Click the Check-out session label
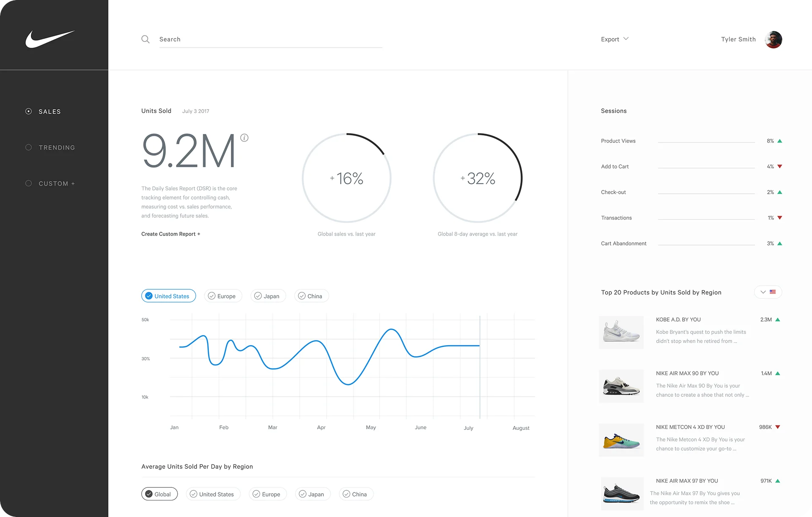Viewport: 812px width, 517px height. (613, 192)
